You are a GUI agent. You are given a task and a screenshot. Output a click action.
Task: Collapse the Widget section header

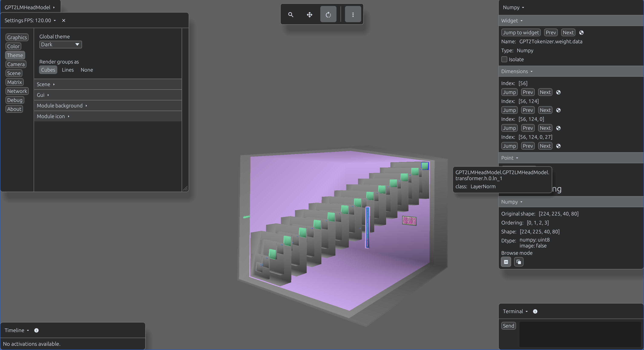click(571, 21)
